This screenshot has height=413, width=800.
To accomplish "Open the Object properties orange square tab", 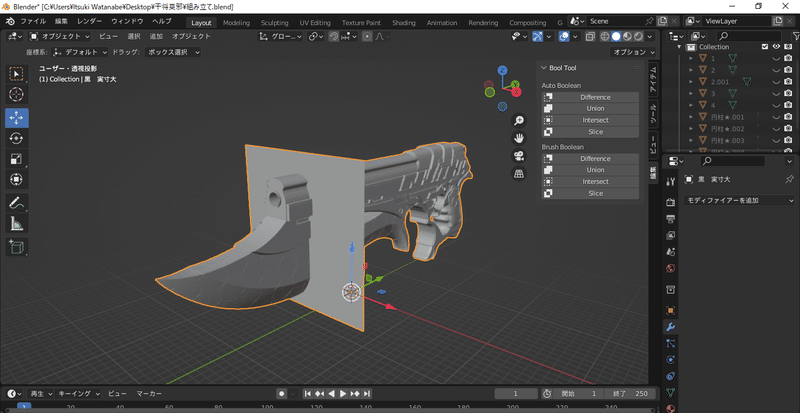I will [671, 310].
